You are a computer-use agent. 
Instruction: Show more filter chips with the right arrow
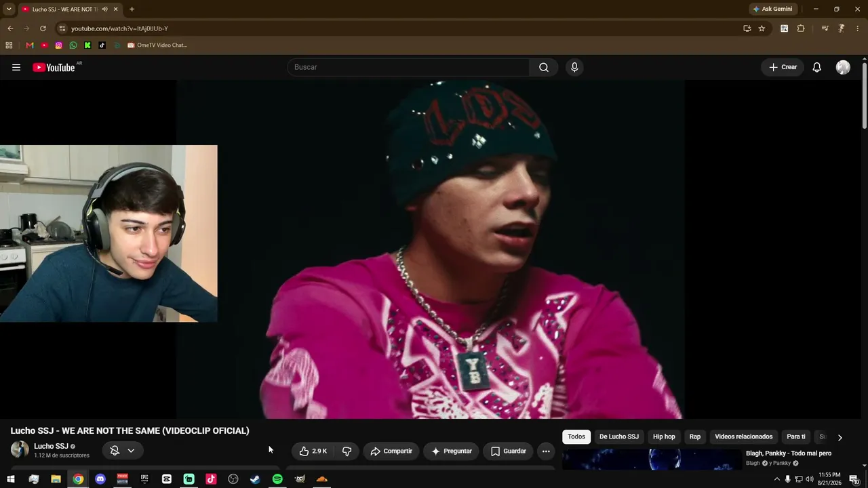coord(840,437)
